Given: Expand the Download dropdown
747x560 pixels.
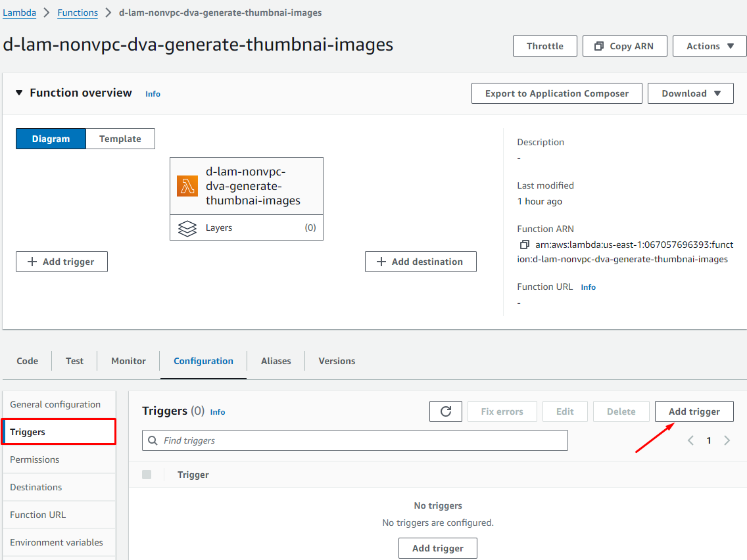Looking at the screenshot, I should pos(690,93).
